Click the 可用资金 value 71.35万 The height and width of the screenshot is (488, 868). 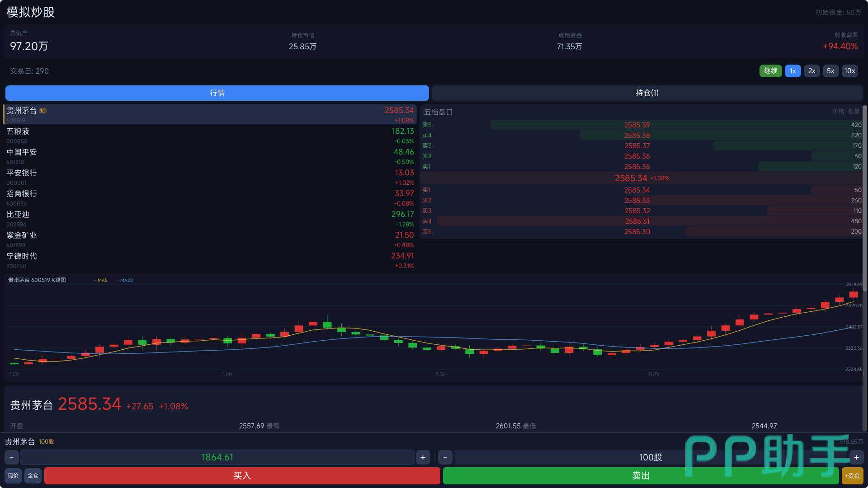coord(570,47)
